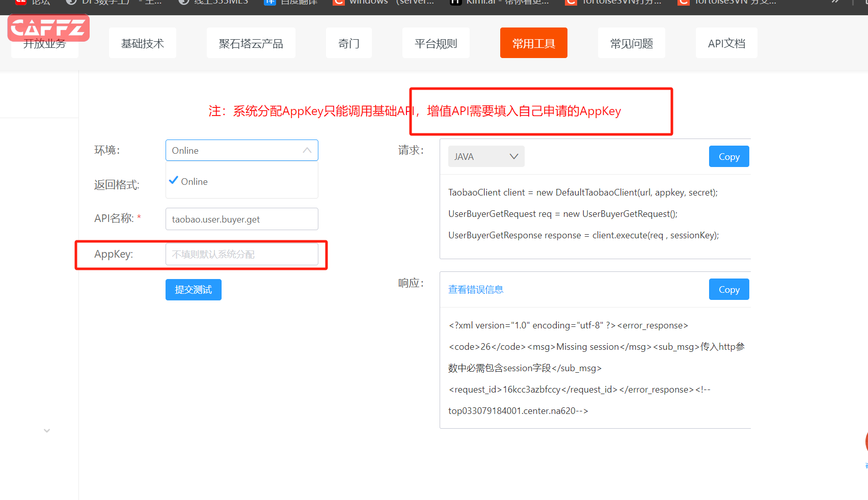Click the API名称 input field
The image size is (868, 500).
[x=241, y=219]
